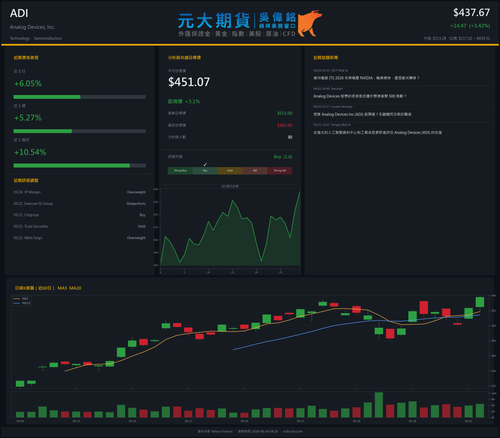Click the average target price $451.07
500x438 pixels.
click(x=189, y=82)
